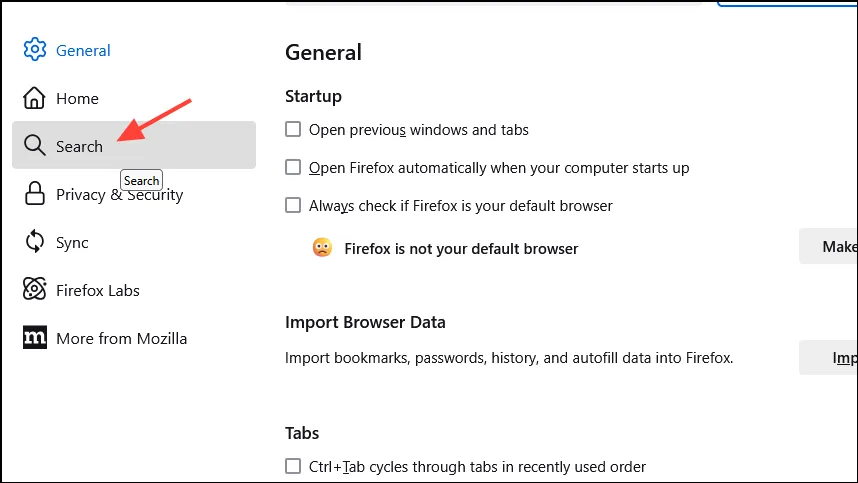Enable Ctrl+Tab cycles through tabs checkbox
The width and height of the screenshot is (858, 483).
293,466
